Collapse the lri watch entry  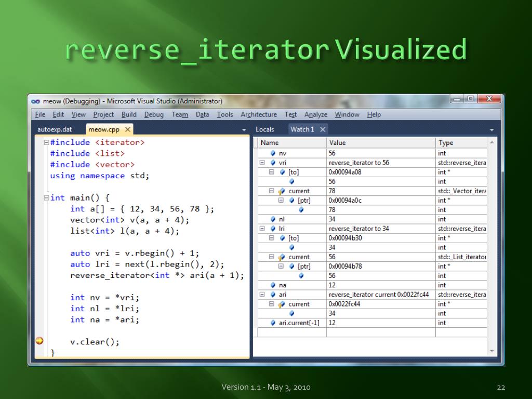point(262,229)
